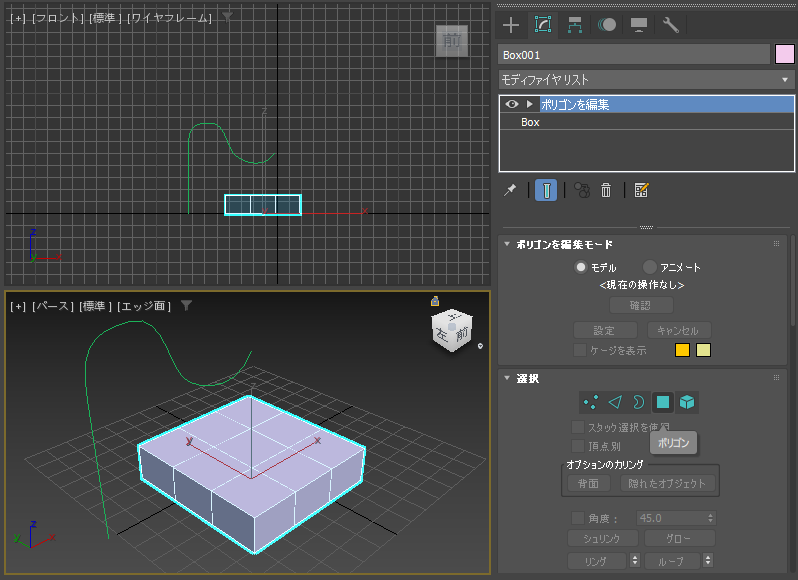Select Border sub-object level icon

coord(638,402)
